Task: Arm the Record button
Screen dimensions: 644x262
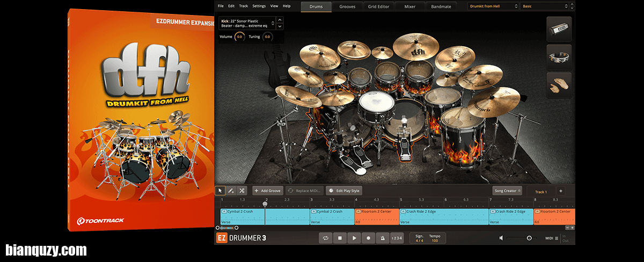Action: [368, 238]
